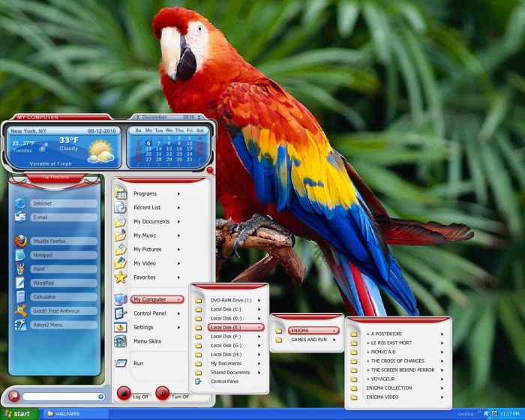Launch Mozilla Firefox from its icon
This screenshot has height=420, width=525.
tap(20, 241)
